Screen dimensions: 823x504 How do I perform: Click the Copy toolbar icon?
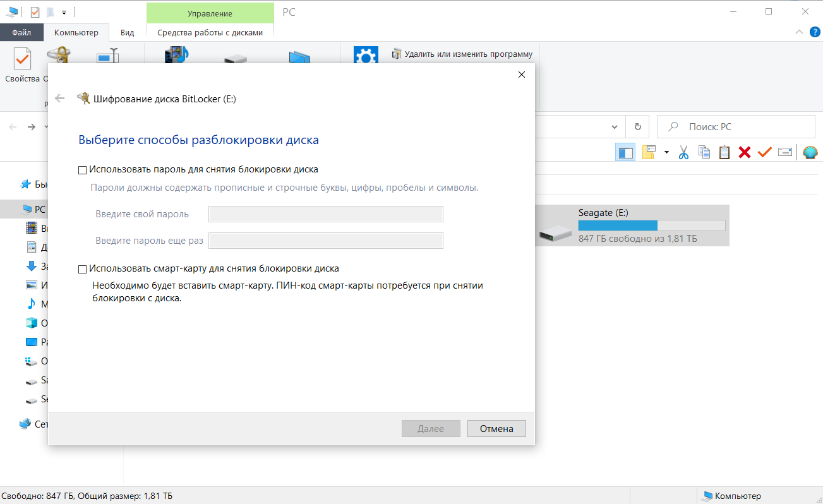[x=704, y=152]
